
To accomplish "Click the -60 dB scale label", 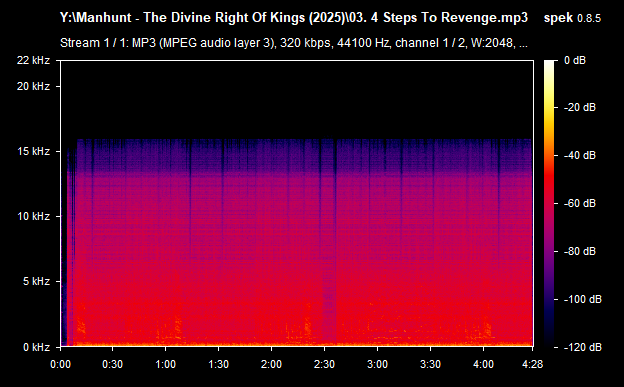I will coord(580,203).
